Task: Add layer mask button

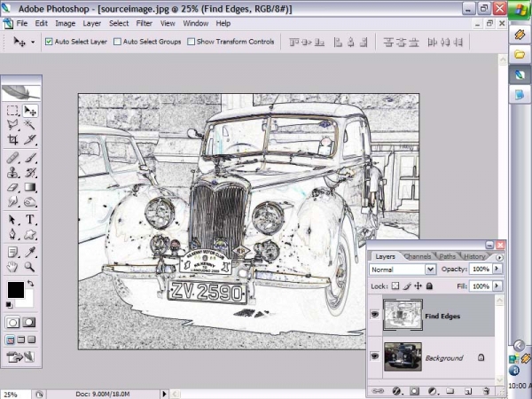Action: (x=414, y=391)
